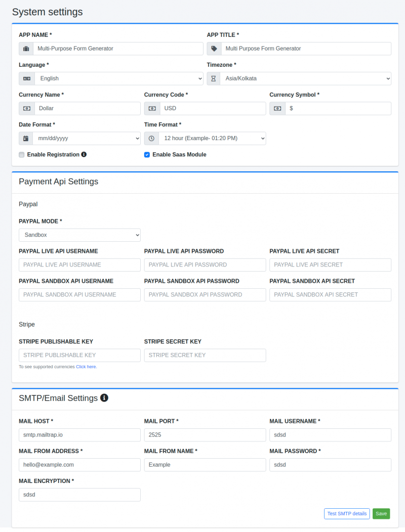Image resolution: width=405 pixels, height=532 pixels.
Task: Click the info icon beside SMTP/Email Settings
Action: coord(104,397)
